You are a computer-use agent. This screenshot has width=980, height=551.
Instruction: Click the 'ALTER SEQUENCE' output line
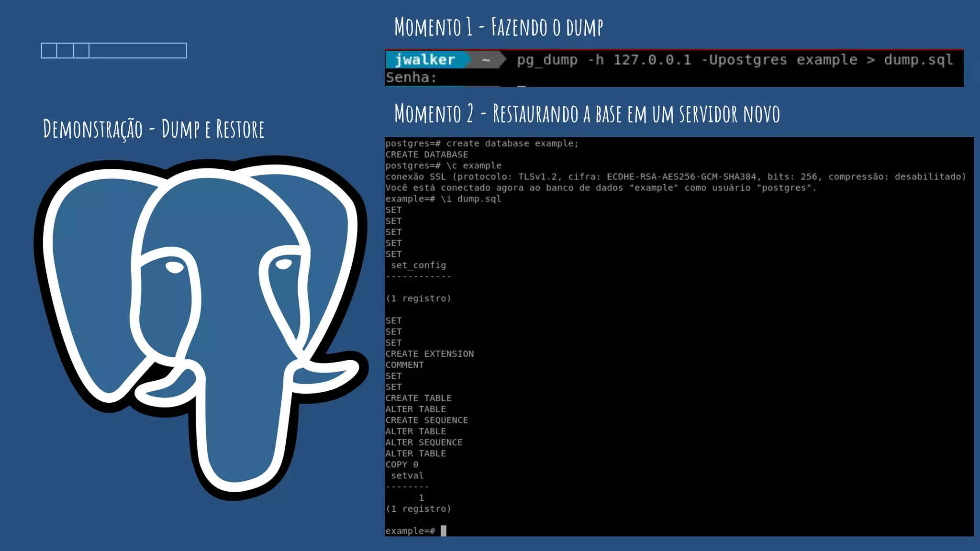424,442
